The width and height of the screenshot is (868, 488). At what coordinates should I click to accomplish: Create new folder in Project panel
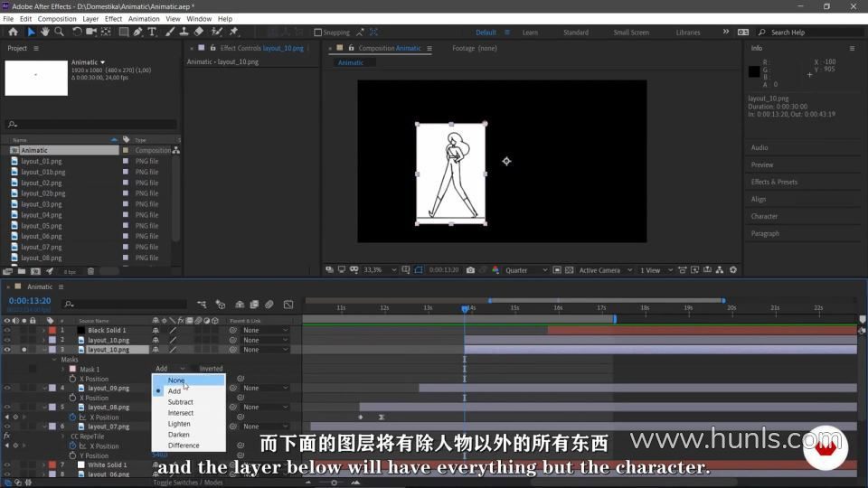21,272
